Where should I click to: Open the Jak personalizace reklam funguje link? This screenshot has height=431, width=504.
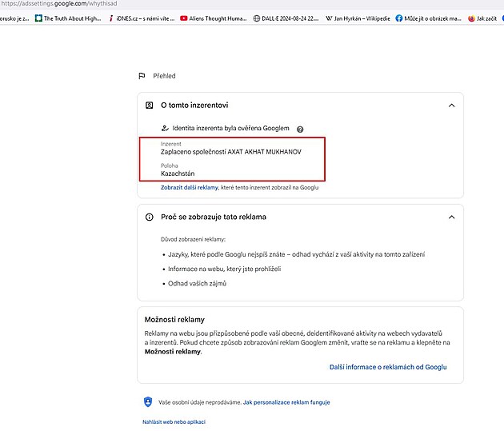tap(286, 402)
